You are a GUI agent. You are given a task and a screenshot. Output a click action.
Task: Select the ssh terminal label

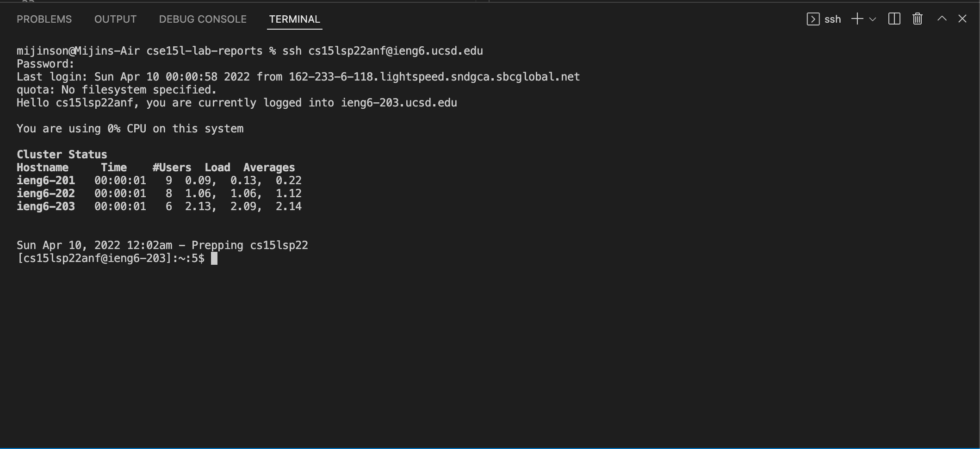[832, 19]
